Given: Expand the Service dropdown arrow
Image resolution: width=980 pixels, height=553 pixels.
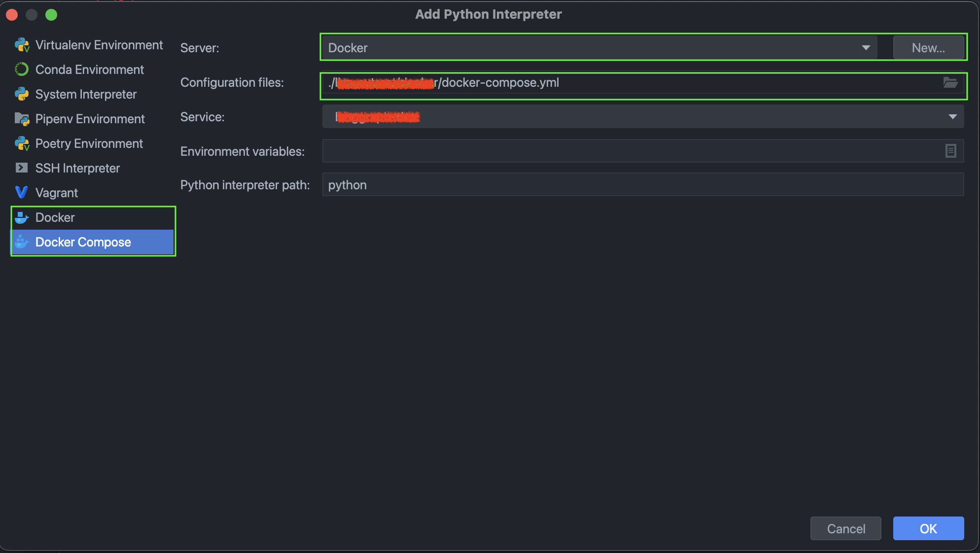Looking at the screenshot, I should click(952, 117).
